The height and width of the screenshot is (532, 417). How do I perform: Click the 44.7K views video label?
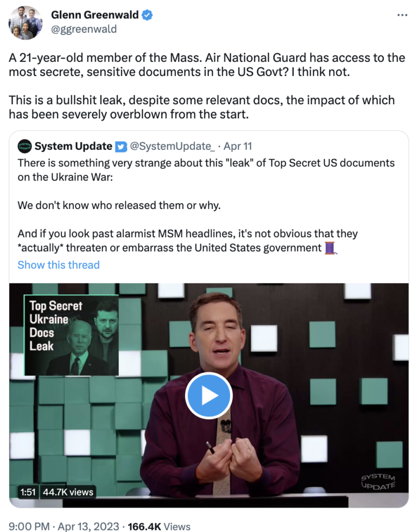point(68,492)
